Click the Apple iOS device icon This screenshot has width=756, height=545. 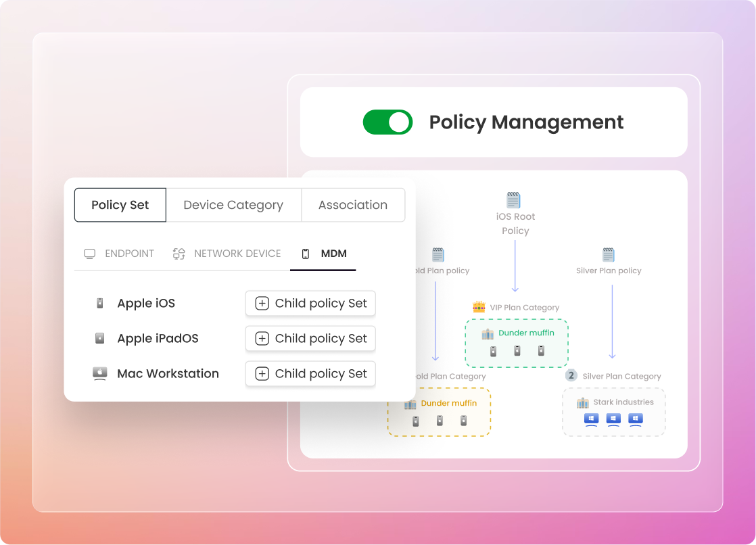click(x=100, y=304)
